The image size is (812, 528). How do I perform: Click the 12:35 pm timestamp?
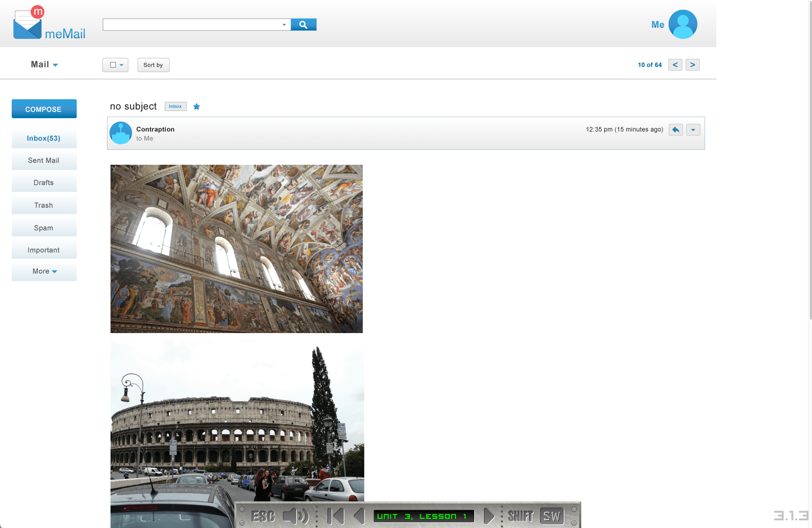tap(624, 129)
